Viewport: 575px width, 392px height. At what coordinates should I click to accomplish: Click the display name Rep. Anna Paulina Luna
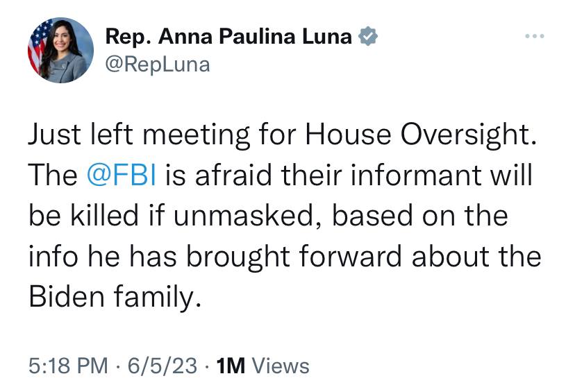pos(228,36)
